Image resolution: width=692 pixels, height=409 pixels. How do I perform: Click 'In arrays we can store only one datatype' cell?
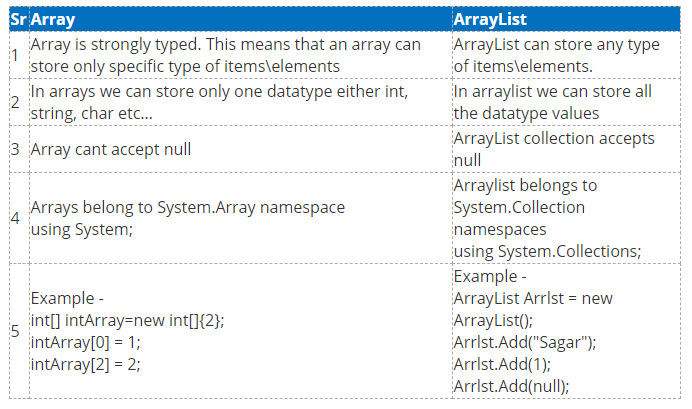[x=241, y=102]
